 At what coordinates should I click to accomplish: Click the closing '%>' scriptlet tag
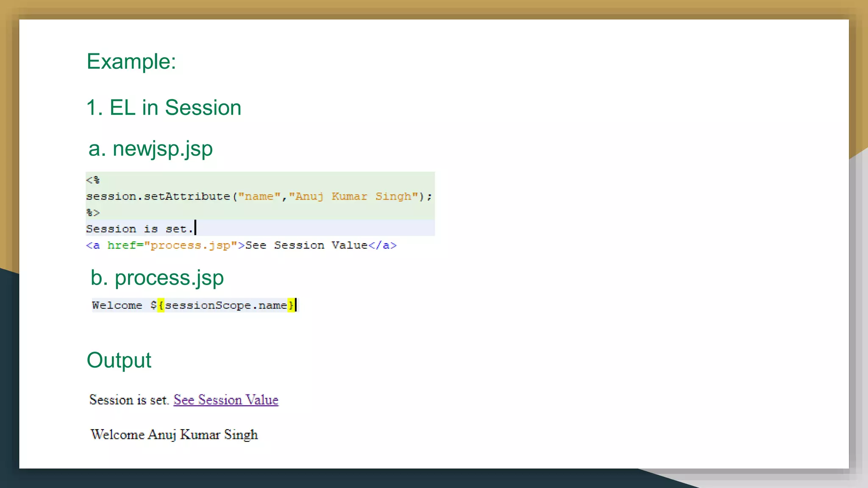pyautogui.click(x=93, y=213)
